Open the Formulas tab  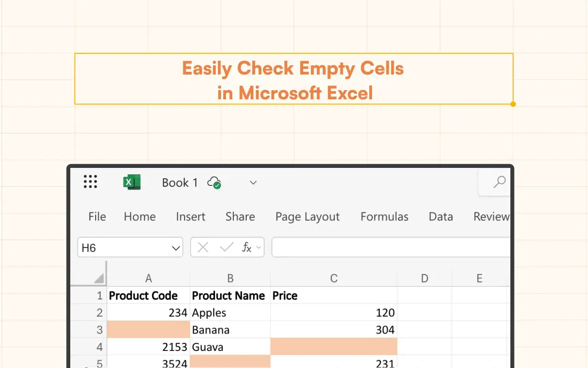(x=384, y=217)
